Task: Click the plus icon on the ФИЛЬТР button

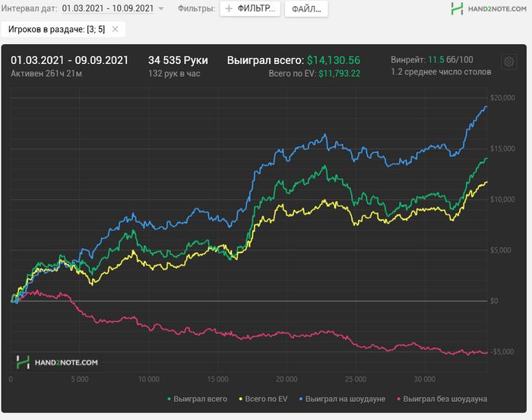Action: pyautogui.click(x=229, y=8)
